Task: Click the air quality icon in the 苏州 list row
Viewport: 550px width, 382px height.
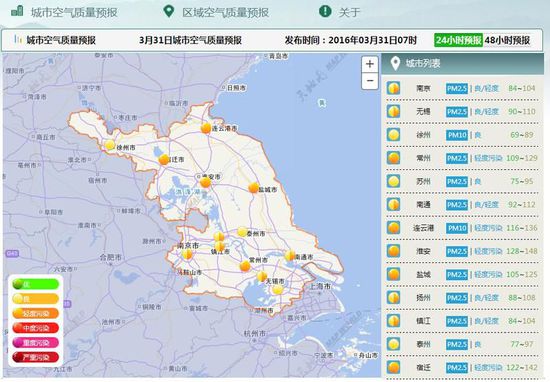Action: coord(394,181)
